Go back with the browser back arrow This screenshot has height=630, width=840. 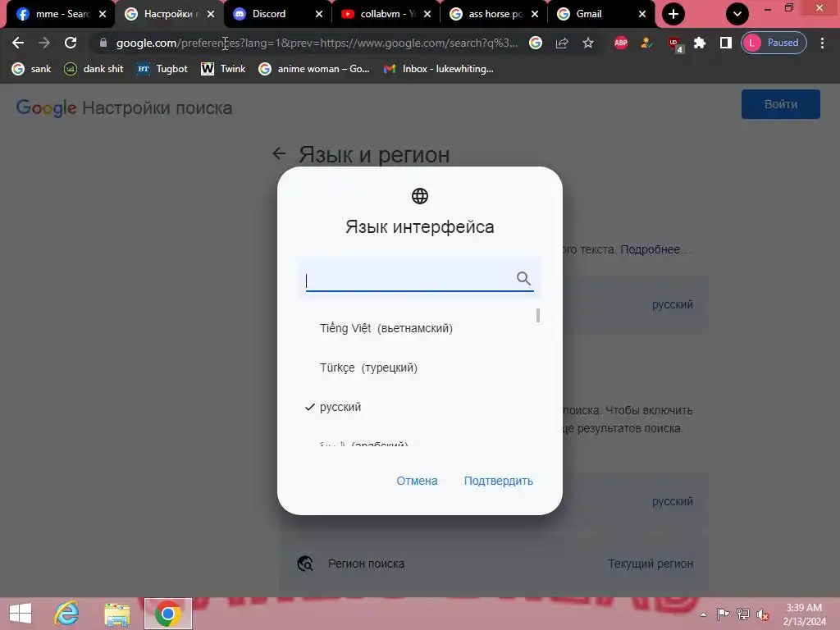[x=18, y=43]
